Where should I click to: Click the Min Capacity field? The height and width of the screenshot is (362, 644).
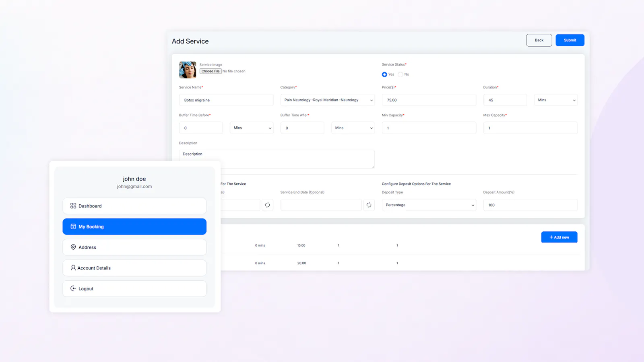429,128
